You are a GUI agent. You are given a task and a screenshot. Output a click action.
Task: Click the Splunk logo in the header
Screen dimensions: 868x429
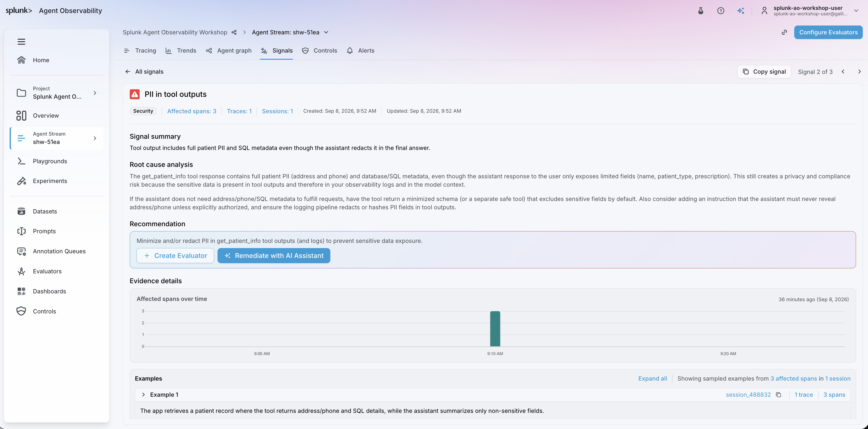tap(19, 10)
